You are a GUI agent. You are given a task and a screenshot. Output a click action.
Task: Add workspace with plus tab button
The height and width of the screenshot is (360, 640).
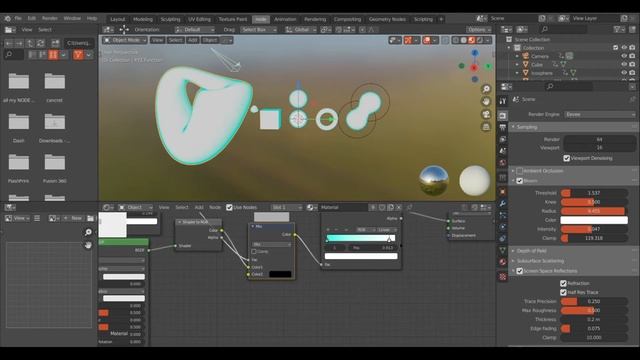[441, 19]
